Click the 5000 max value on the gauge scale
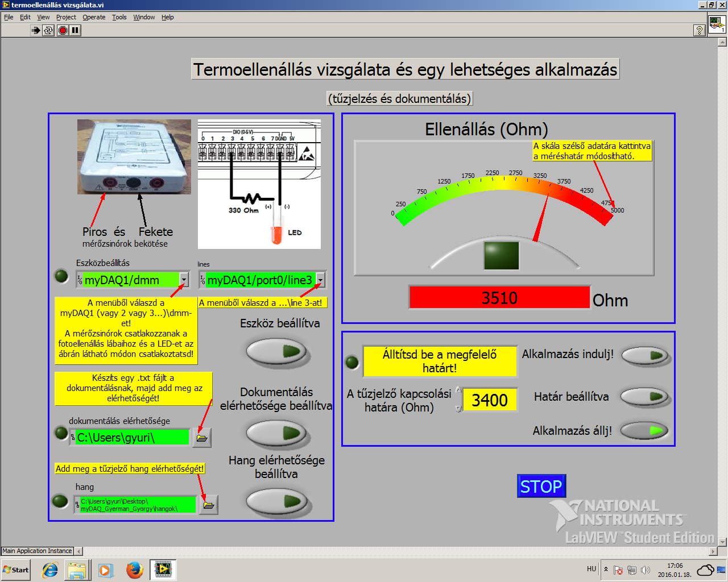The width and height of the screenshot is (728, 582). [x=617, y=210]
